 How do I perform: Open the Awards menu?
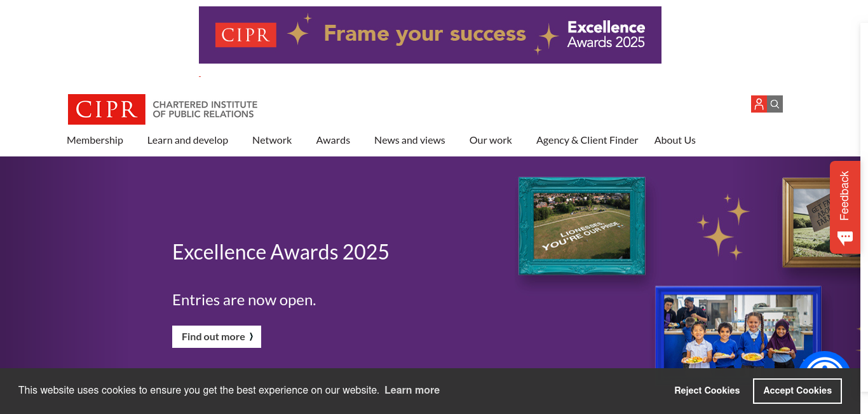tap(333, 141)
